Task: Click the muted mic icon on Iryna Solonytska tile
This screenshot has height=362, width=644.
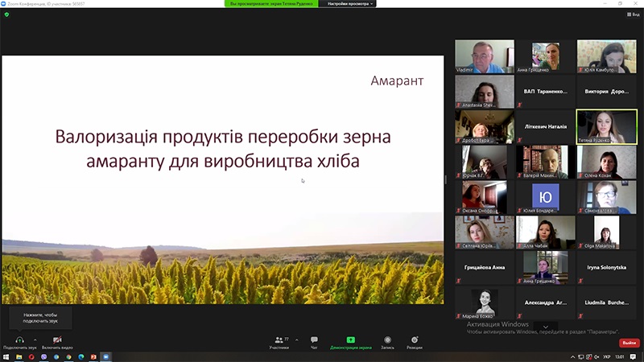Action: (x=580, y=281)
